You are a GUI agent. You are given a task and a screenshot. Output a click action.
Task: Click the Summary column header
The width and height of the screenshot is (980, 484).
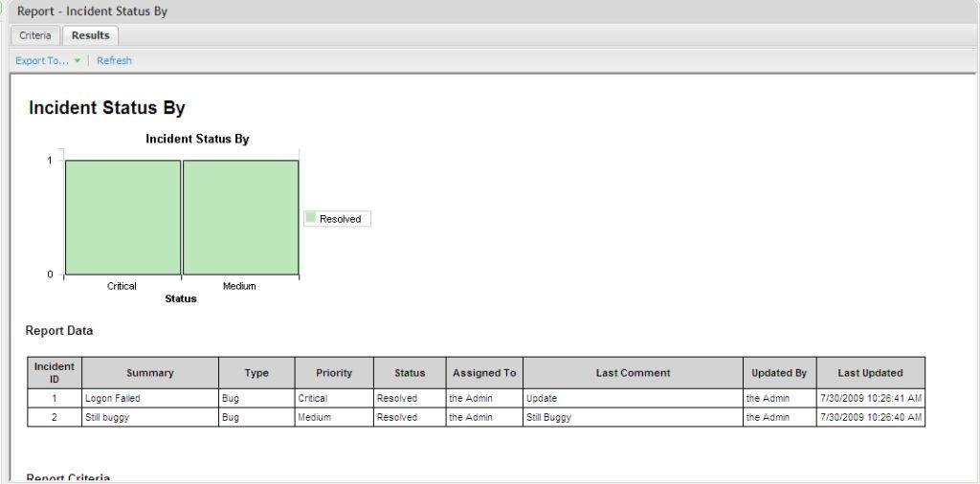point(149,373)
